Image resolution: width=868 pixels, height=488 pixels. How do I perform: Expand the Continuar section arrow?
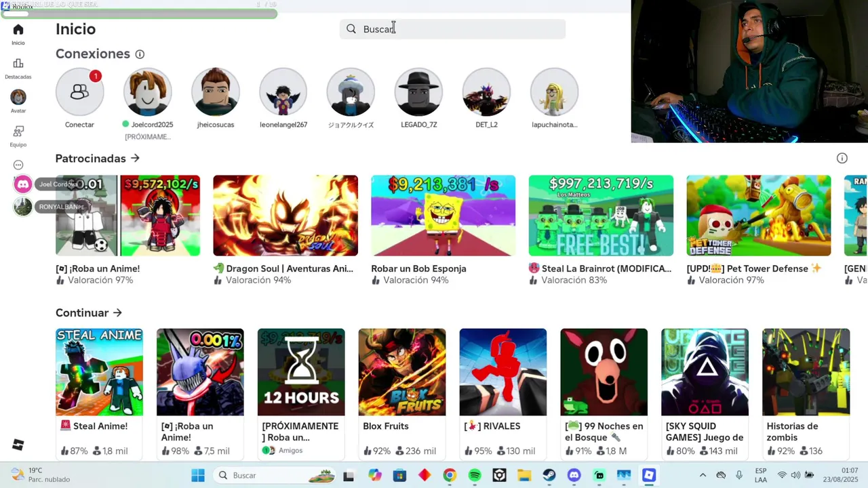pos(117,312)
